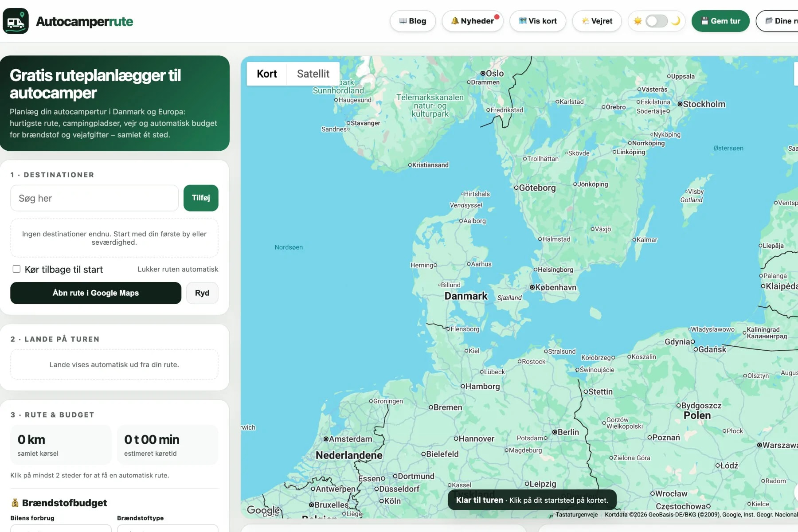The height and width of the screenshot is (532, 798).
Task: Open the Vejret weather page
Action: click(597, 21)
